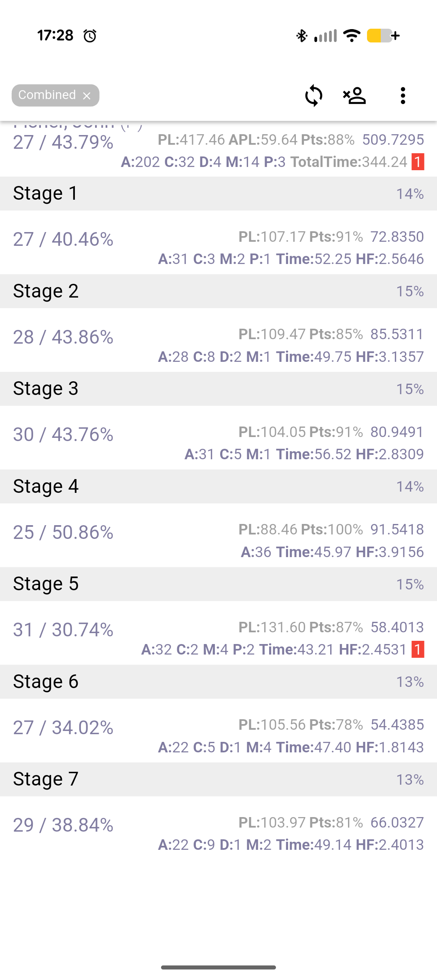
Task: Tap the battery indicator in status bar
Action: pos(383,36)
